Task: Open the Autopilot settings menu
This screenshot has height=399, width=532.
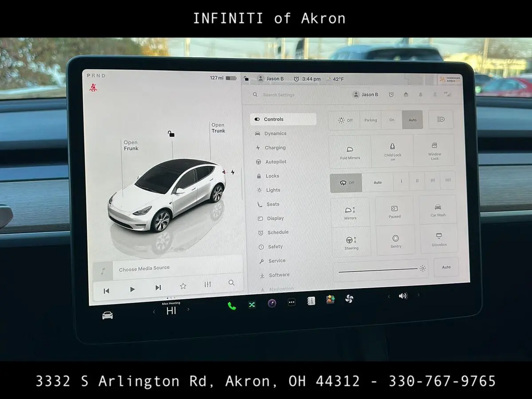Action: tap(275, 162)
